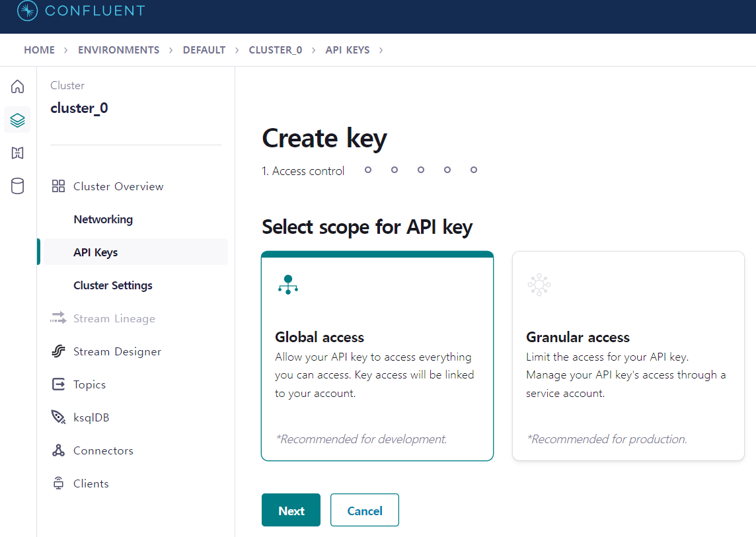
Task: Open Networking in sidebar
Action: click(x=103, y=219)
